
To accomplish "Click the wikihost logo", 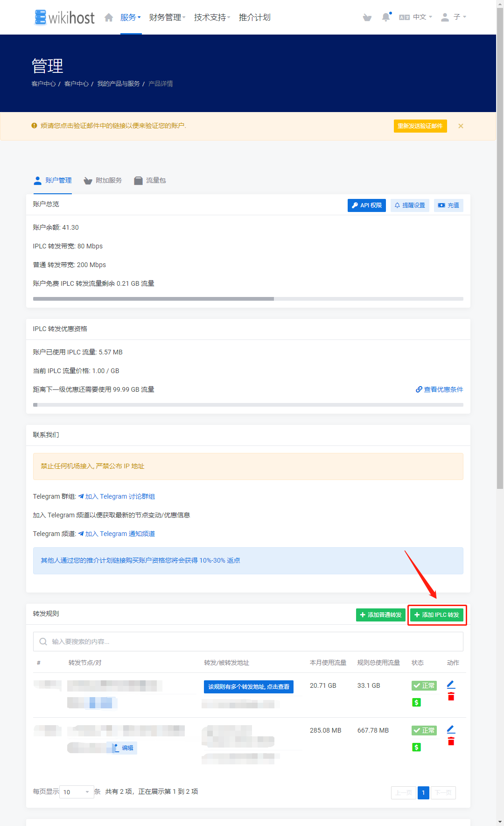I will point(64,17).
